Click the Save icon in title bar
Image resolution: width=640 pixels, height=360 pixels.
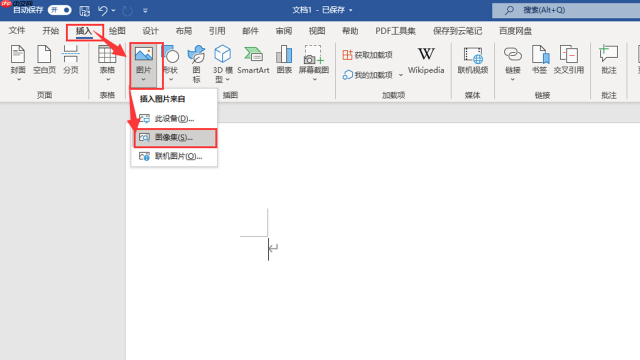[x=84, y=11]
